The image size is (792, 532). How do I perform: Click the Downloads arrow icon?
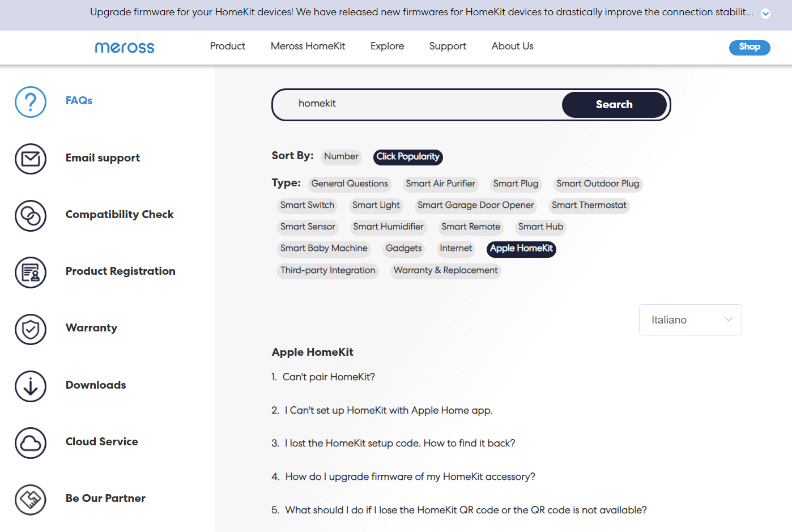coord(31,386)
